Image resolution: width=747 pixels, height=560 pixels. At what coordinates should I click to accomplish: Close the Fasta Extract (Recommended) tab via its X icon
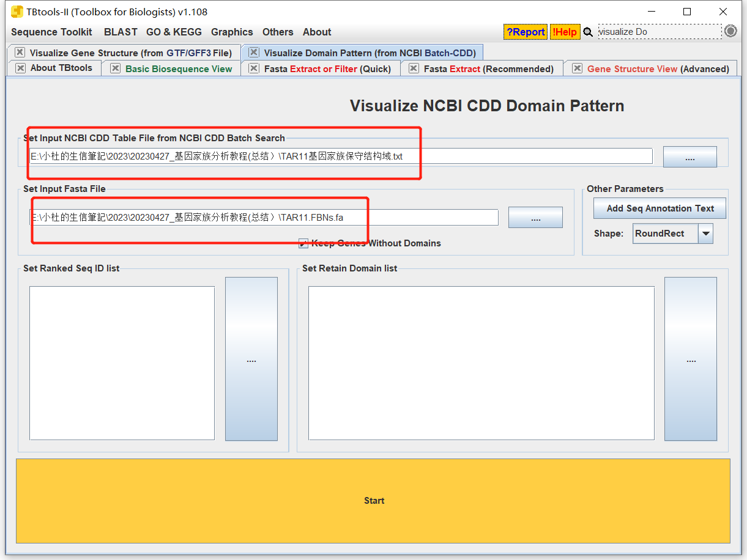click(x=414, y=68)
